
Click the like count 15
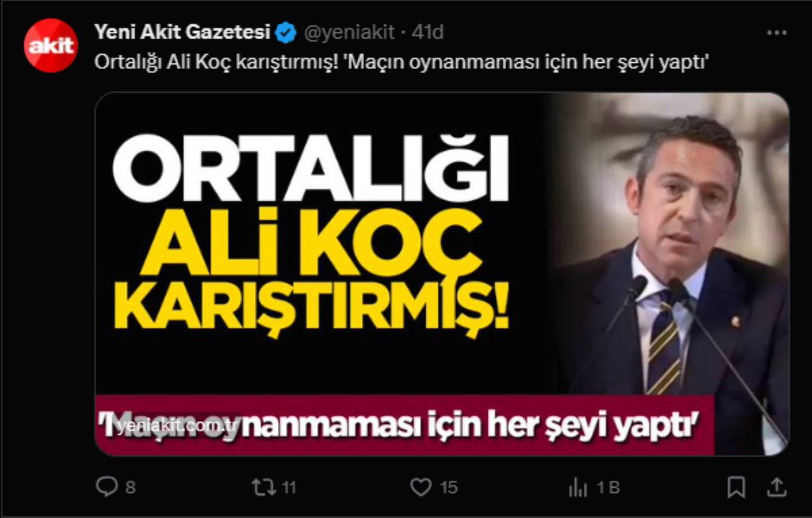pos(449,487)
